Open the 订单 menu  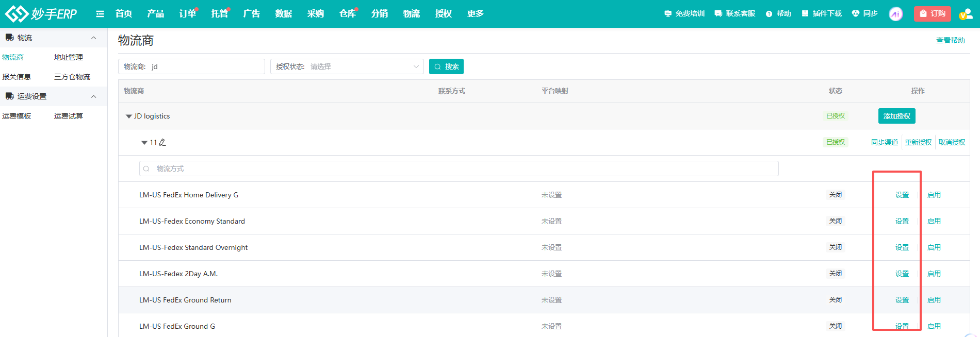(188, 13)
